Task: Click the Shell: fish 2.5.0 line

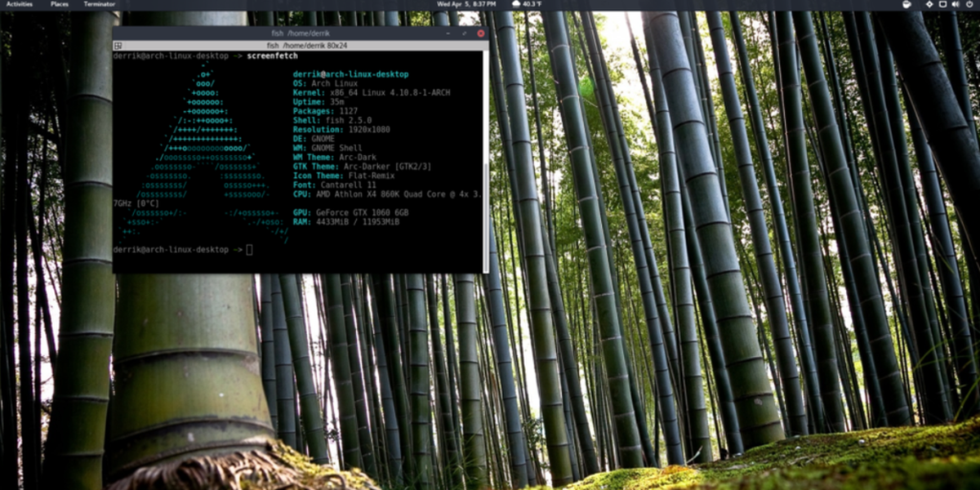Action: pos(332,120)
